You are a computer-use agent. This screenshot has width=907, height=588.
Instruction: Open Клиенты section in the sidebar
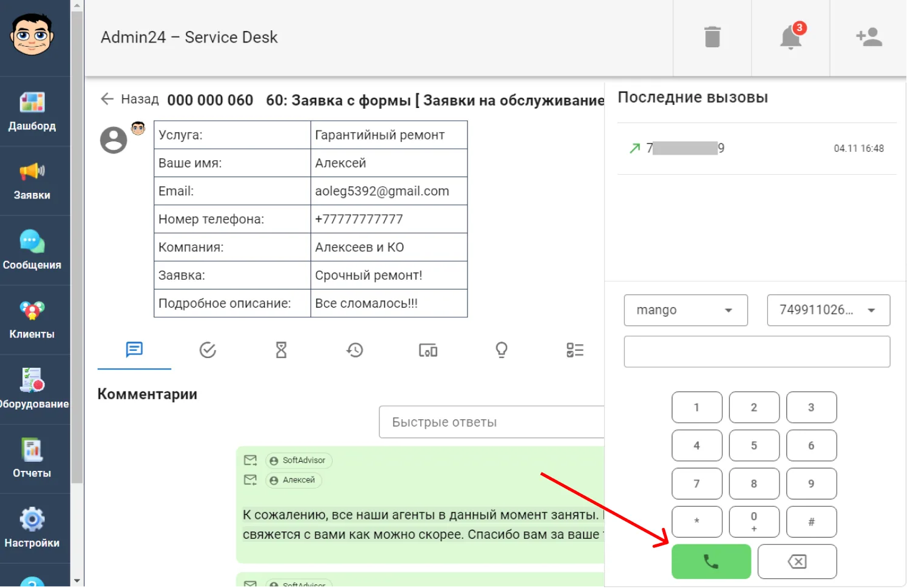(32, 320)
